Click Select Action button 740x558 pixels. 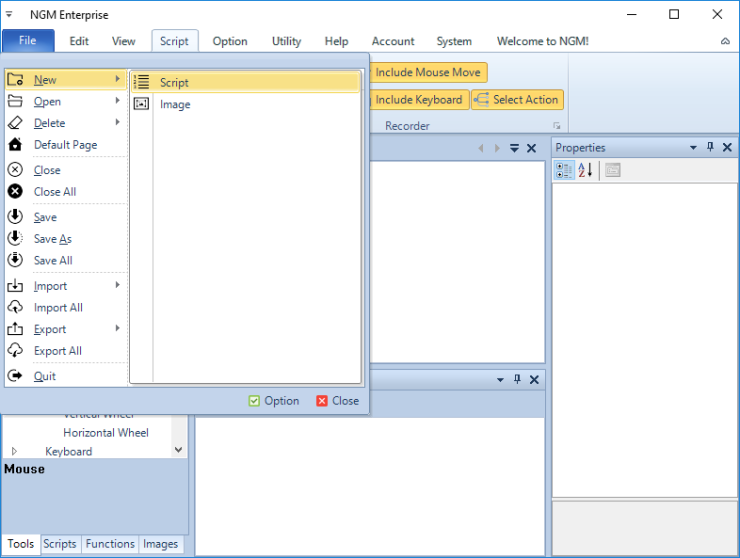[517, 100]
